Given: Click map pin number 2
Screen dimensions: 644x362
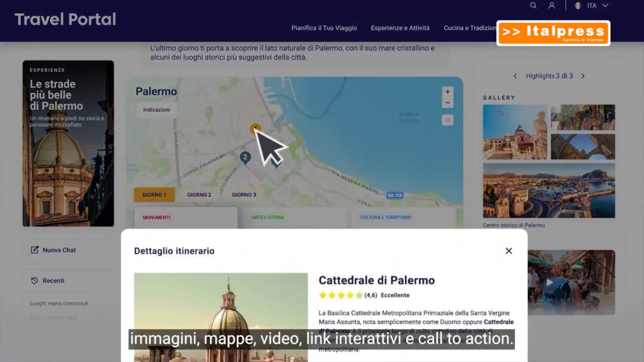Looking at the screenshot, I should (x=245, y=158).
